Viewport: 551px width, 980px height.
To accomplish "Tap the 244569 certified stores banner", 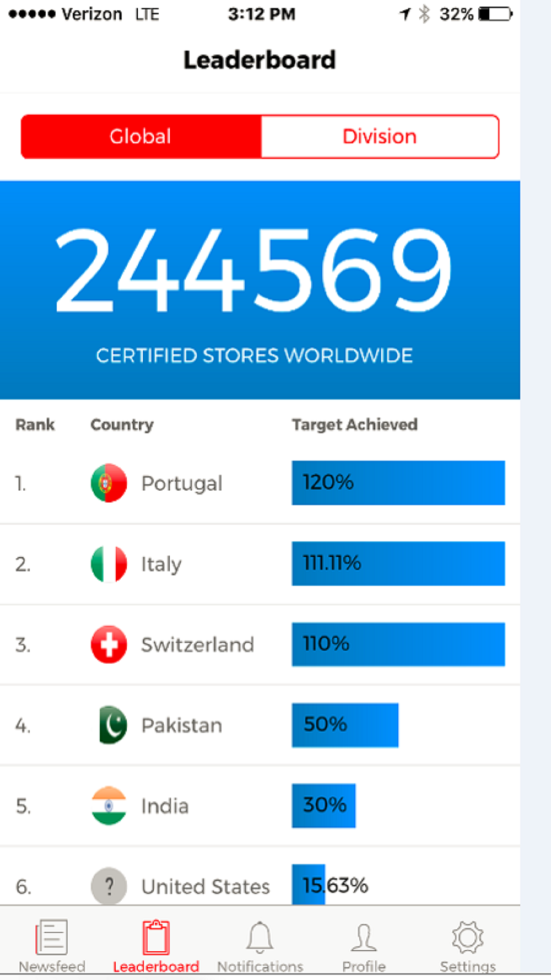I will coord(260,290).
